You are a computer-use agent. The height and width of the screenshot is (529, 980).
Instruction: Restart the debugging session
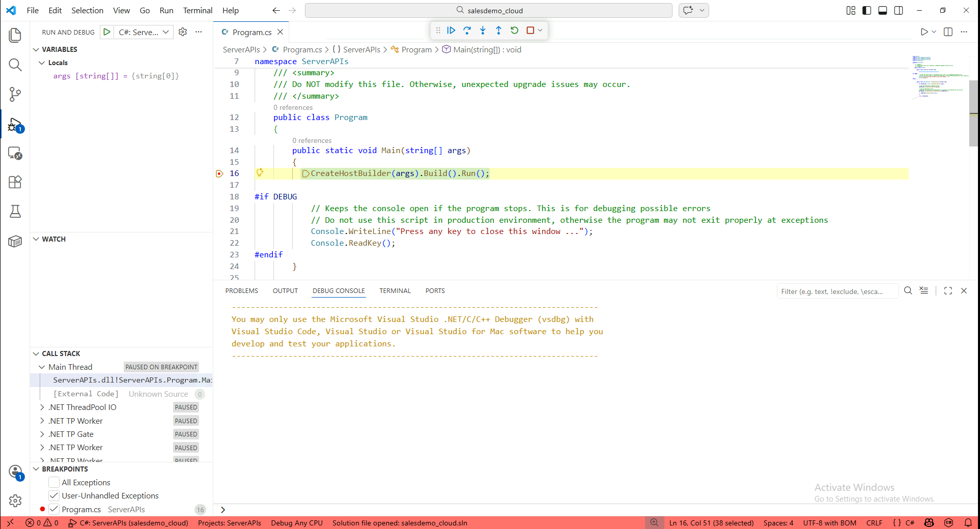tap(514, 31)
